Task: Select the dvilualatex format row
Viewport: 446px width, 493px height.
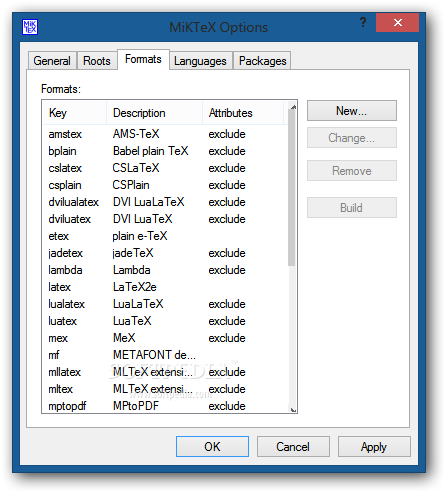Action: pyautogui.click(x=165, y=202)
